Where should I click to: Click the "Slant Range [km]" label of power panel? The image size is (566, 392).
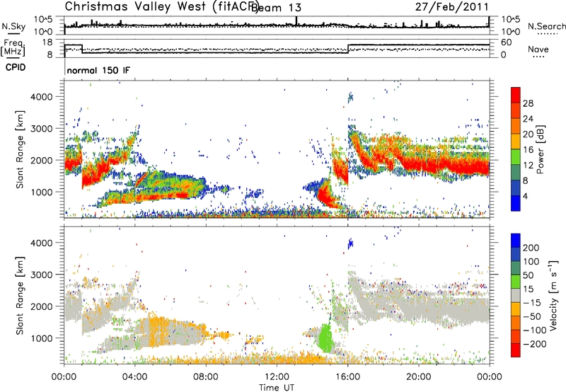(x=20, y=149)
